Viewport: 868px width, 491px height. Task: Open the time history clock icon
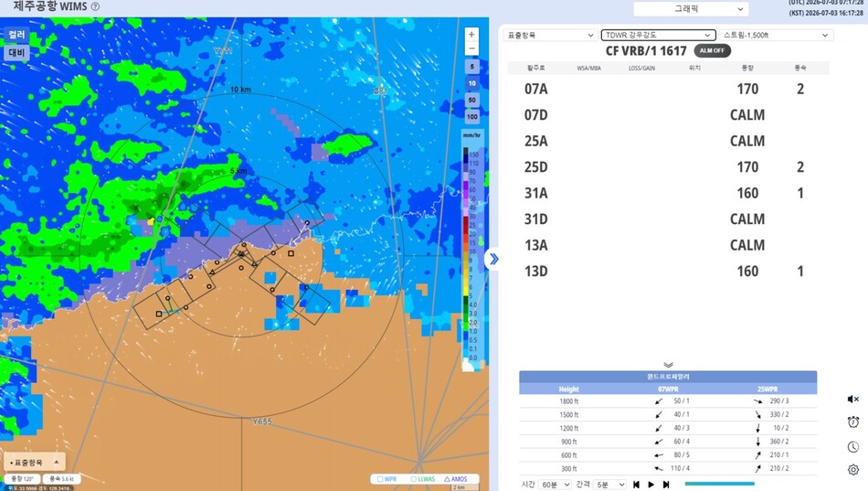(x=853, y=447)
